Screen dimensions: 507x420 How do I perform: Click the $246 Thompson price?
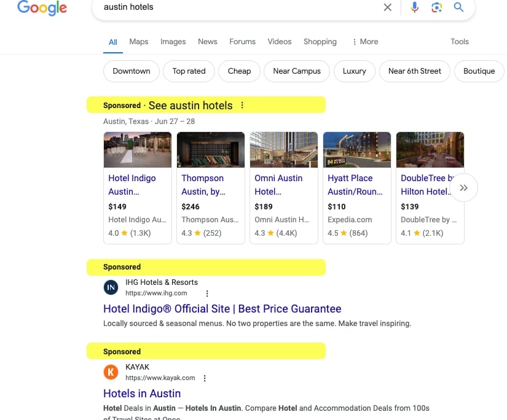pos(191,206)
